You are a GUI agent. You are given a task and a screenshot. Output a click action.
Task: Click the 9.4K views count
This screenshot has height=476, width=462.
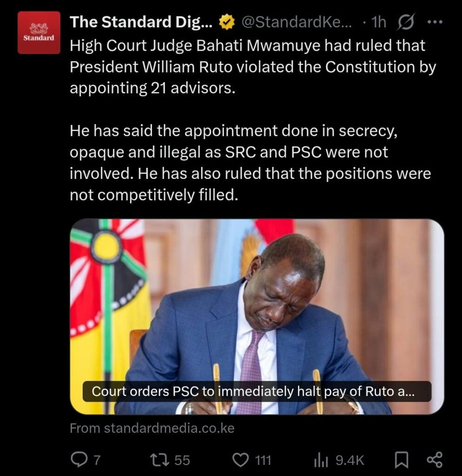(x=350, y=460)
